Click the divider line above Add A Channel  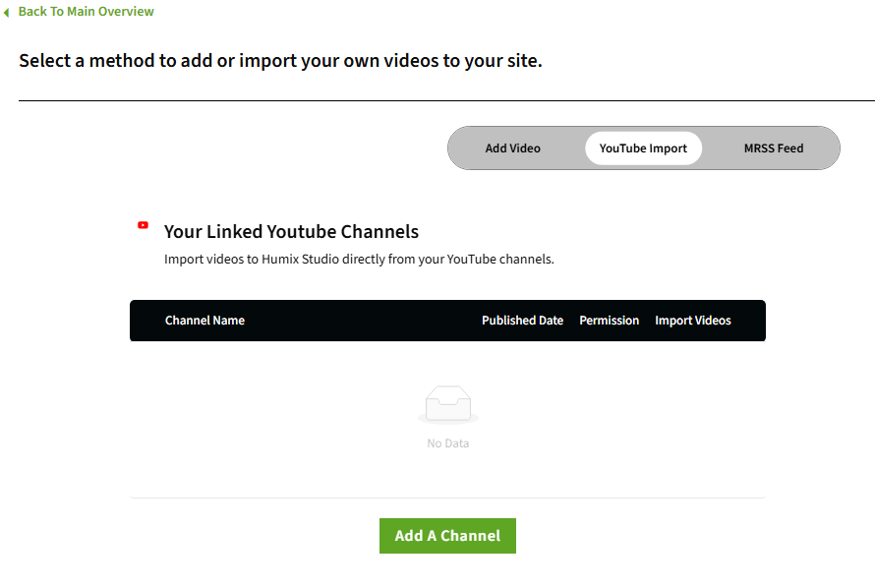click(x=447, y=498)
